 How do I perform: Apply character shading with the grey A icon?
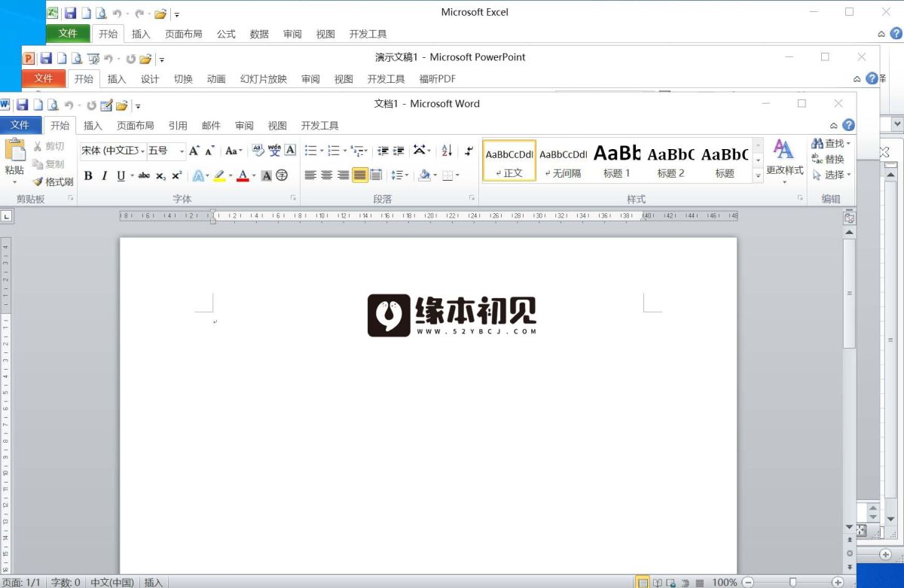coord(266,175)
